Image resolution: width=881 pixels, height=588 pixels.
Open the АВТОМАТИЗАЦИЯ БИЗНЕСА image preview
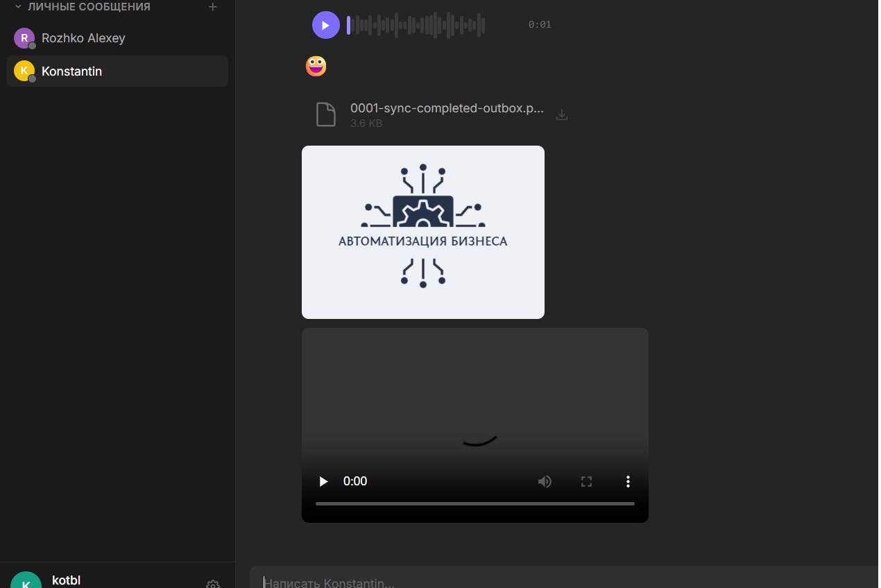click(422, 232)
